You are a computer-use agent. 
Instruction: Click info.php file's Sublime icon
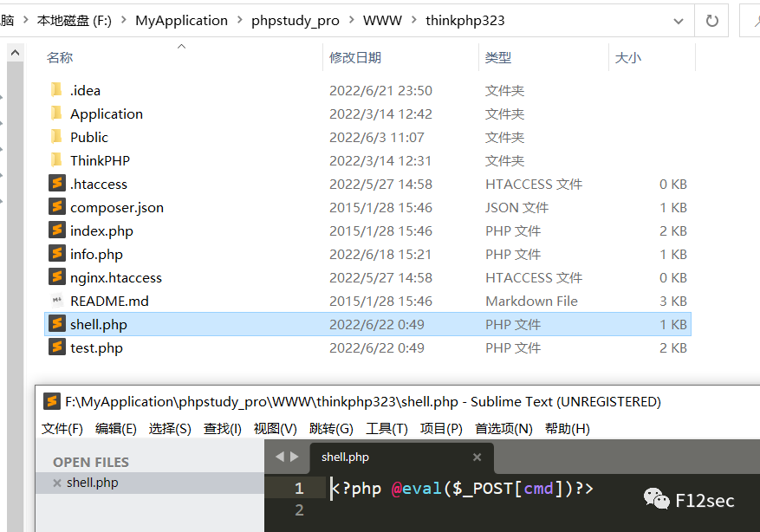pos(56,253)
